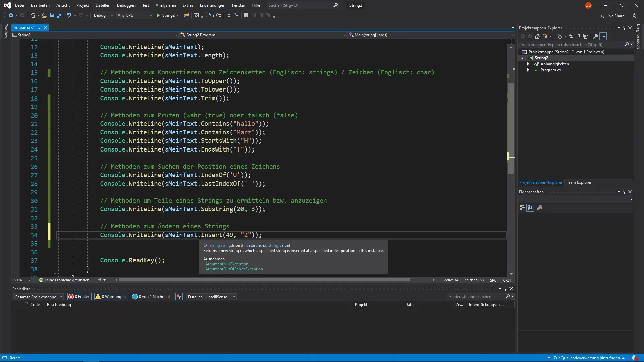The image size is (644, 362).
Task: Click the wrench properties icon in explorer
Action: coord(596,36)
